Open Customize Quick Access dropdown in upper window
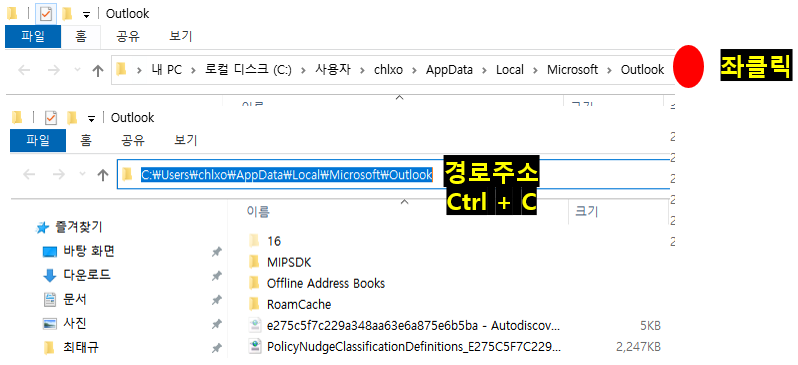The width and height of the screenshot is (798, 365). tap(86, 15)
